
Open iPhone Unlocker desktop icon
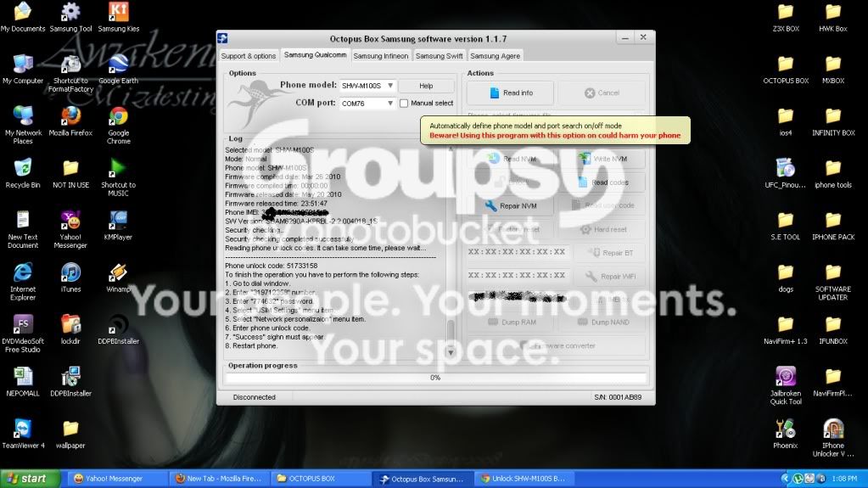[833, 437]
